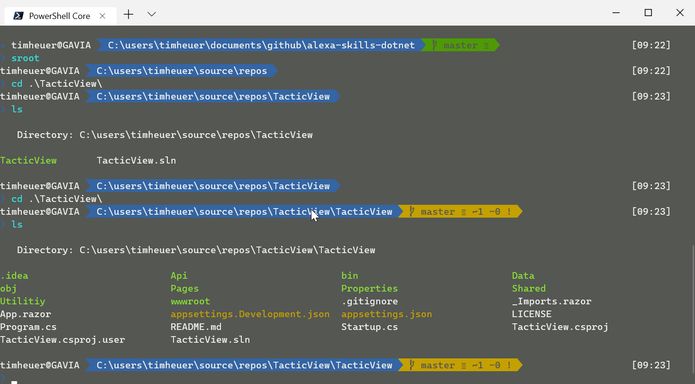Click the _Imports.razor file entry

(x=551, y=302)
